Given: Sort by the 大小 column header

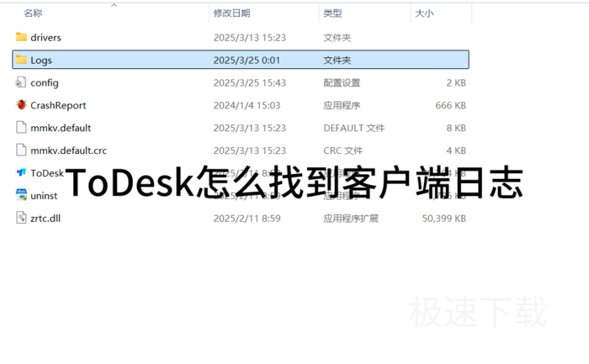Looking at the screenshot, I should pos(424,13).
